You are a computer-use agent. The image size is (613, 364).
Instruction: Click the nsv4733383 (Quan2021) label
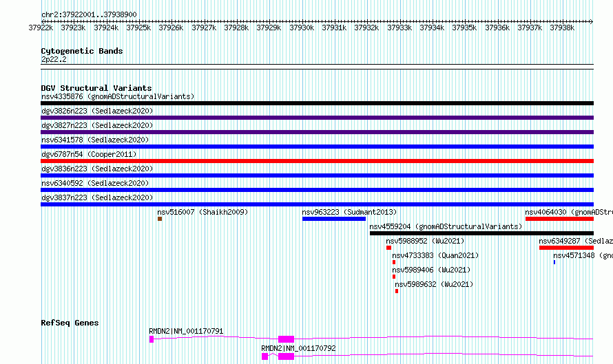click(435, 255)
